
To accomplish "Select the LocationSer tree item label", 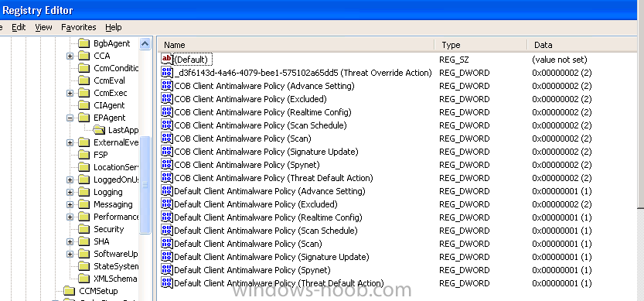I will 116,167.
